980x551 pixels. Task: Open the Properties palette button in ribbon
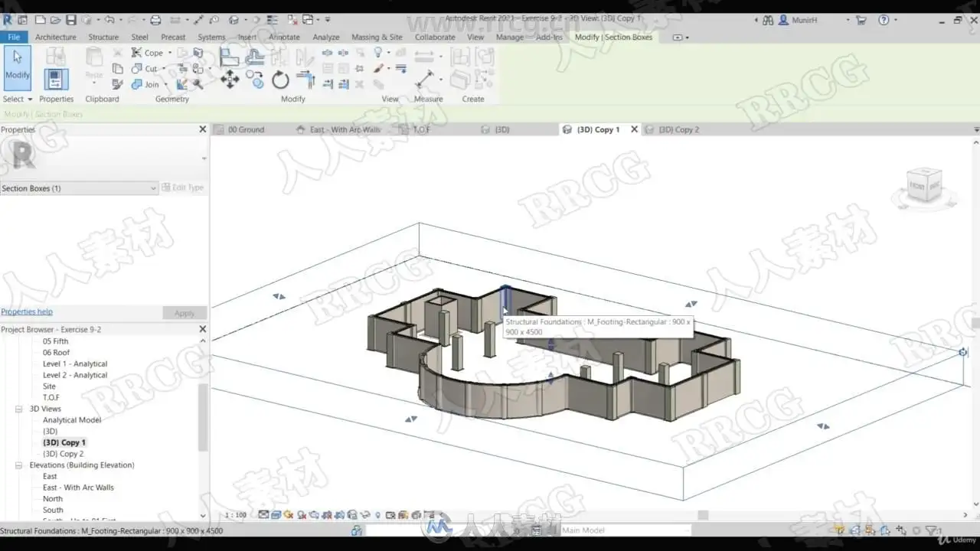[x=56, y=79]
